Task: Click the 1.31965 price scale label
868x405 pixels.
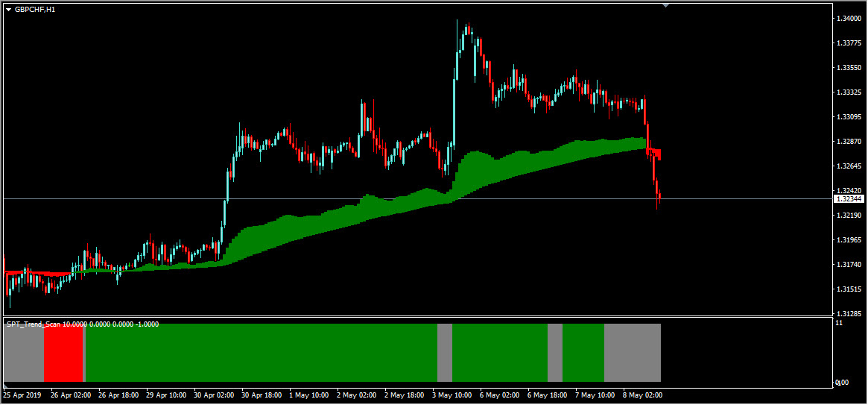Action: (849, 240)
